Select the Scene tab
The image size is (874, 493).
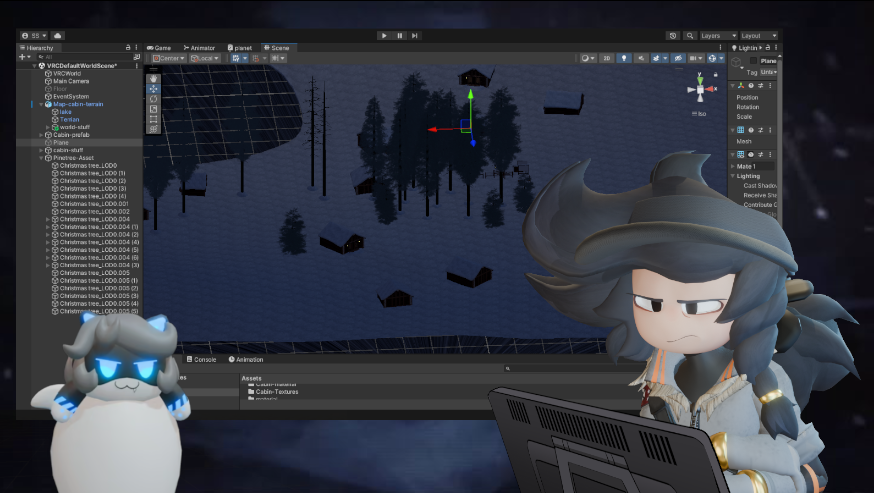tap(277, 48)
